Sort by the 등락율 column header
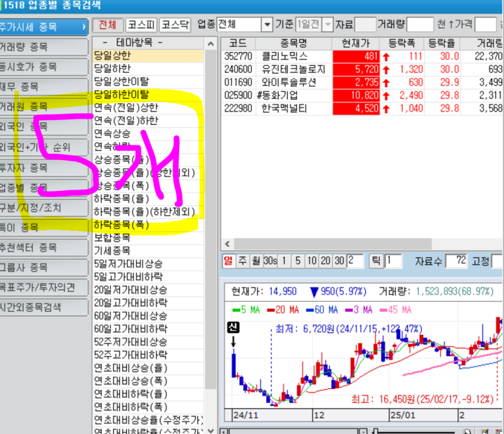 pos(443,42)
